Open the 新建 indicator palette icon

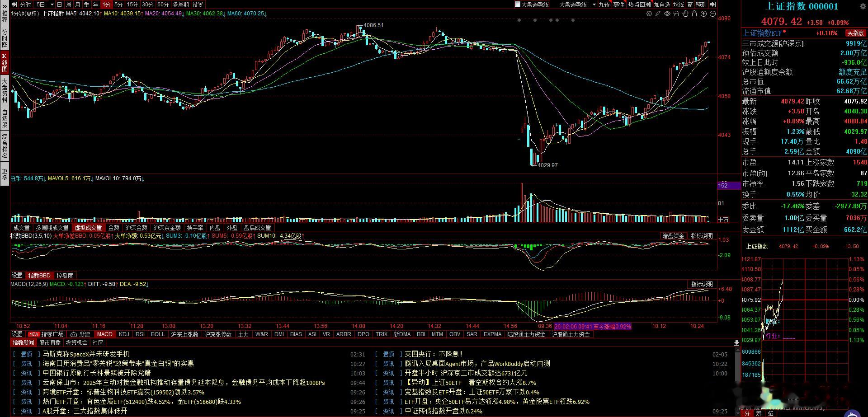coord(81,334)
